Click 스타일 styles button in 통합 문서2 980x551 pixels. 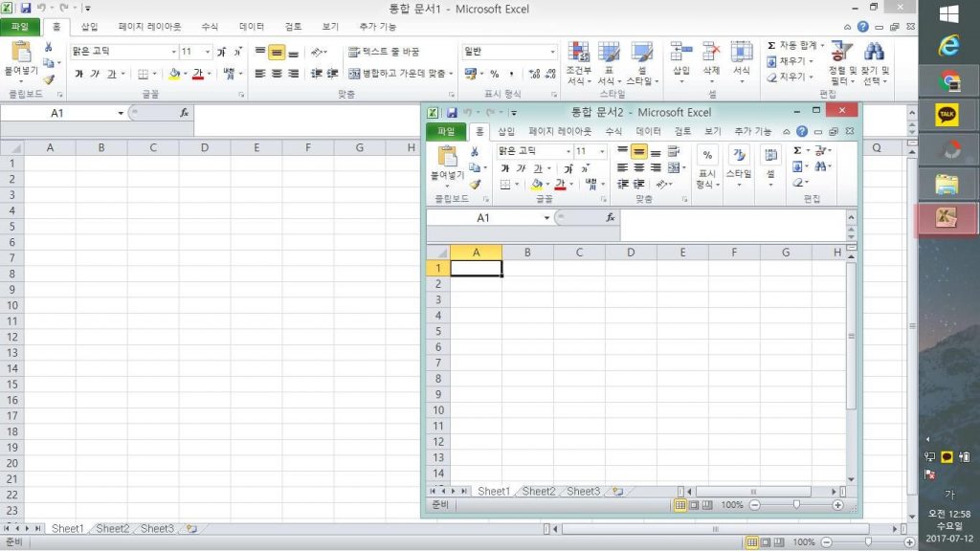(x=739, y=167)
